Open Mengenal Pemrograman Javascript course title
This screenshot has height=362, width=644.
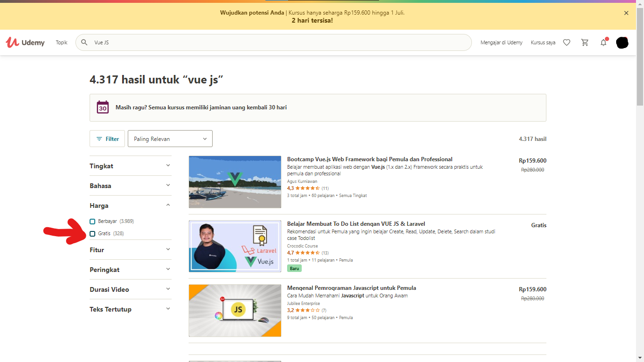click(351, 288)
